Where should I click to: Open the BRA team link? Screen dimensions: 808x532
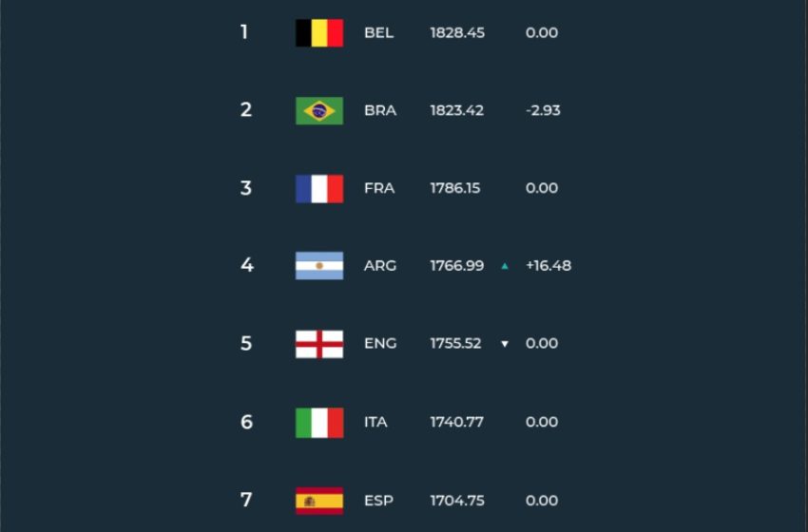[380, 111]
